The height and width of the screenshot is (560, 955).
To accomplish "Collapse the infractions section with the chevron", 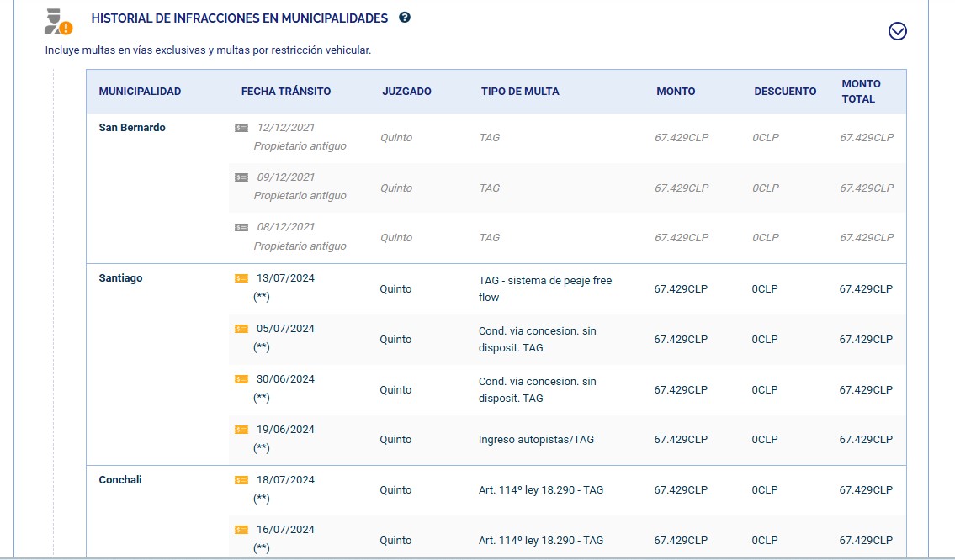I will coord(898,31).
